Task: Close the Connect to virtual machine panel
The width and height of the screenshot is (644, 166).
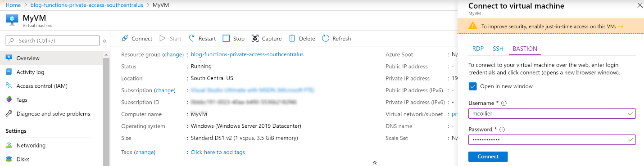Action: click(639, 6)
